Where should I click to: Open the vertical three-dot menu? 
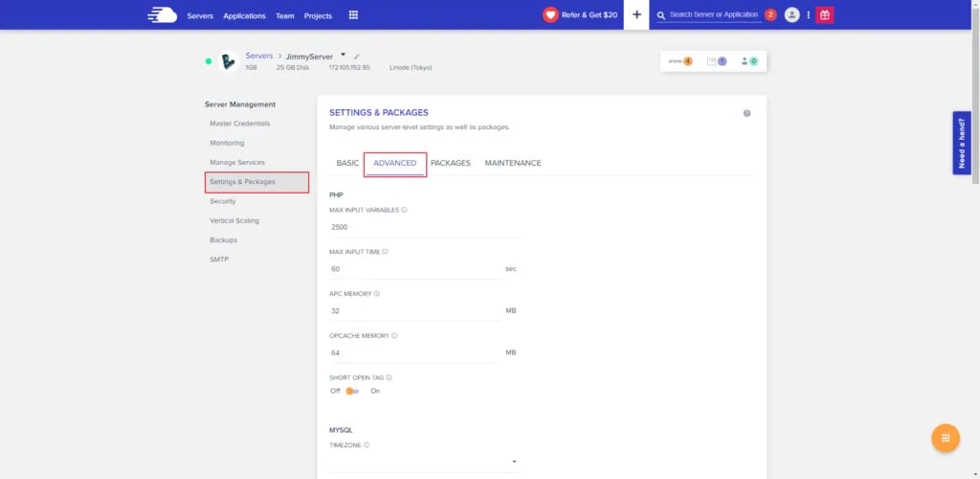[808, 15]
